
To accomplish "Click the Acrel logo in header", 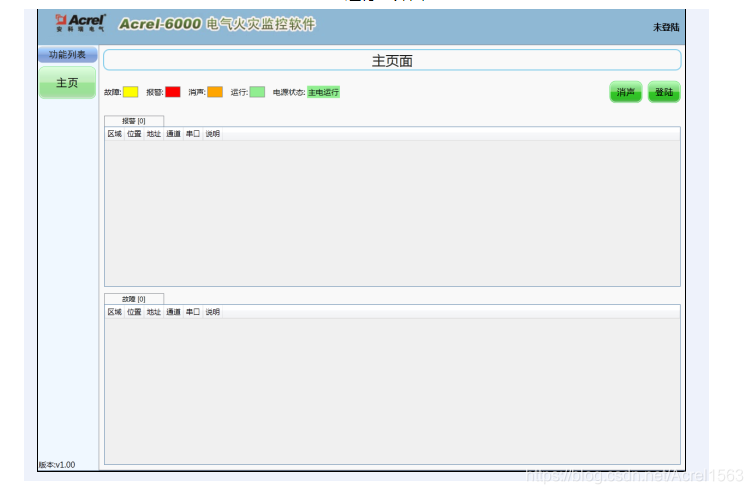I will pyautogui.click(x=80, y=23).
